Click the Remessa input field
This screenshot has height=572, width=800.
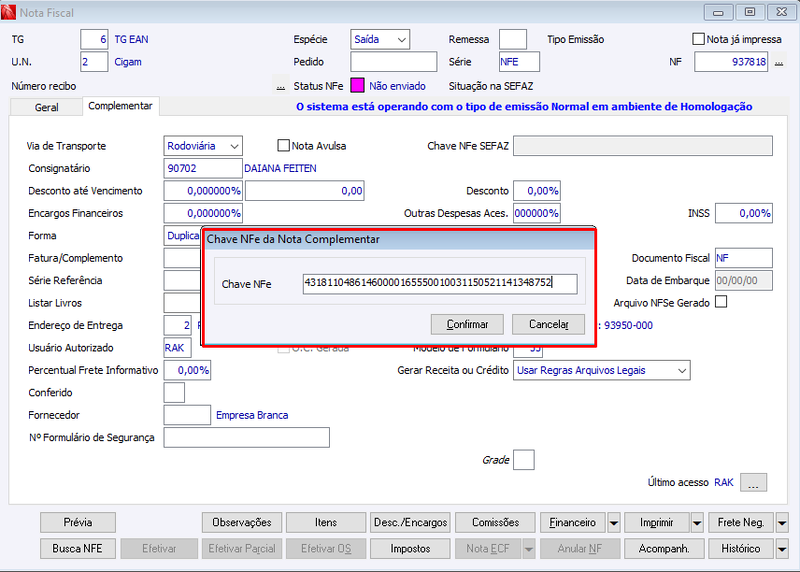(513, 39)
